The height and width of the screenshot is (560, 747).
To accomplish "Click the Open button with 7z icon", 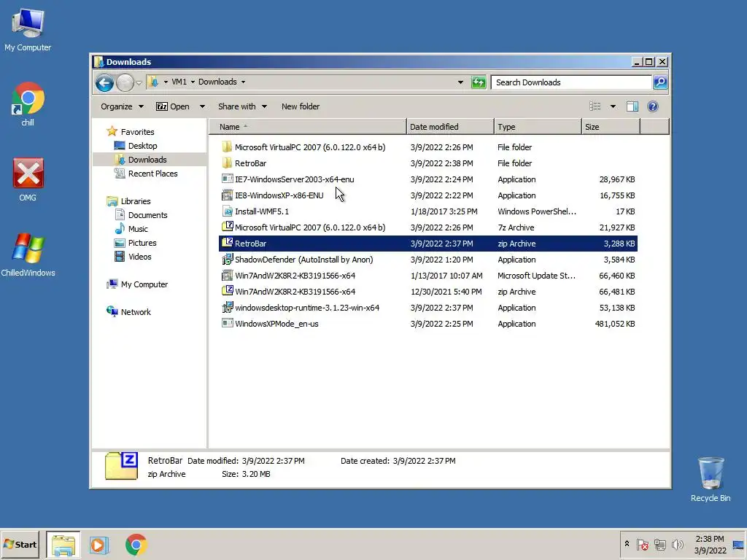I will pos(173,106).
